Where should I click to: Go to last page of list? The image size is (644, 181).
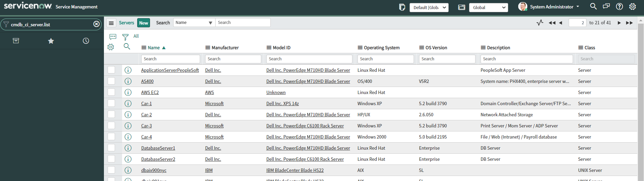629,23
